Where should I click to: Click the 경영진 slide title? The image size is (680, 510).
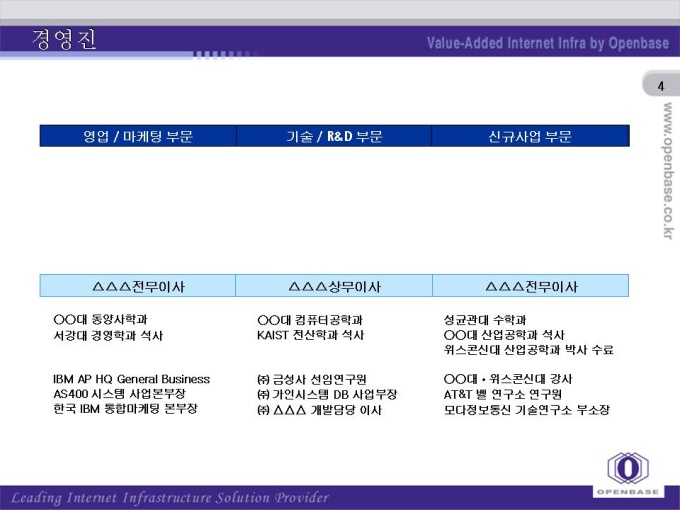[x=64, y=40]
